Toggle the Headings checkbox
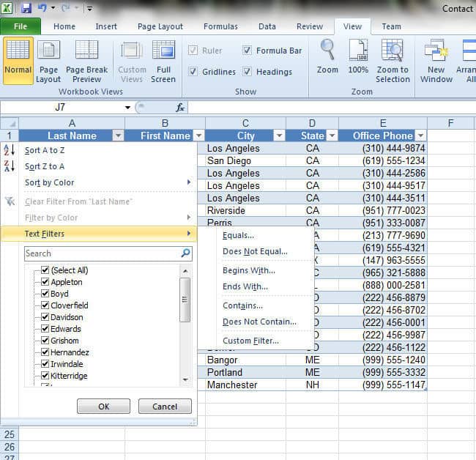The height and width of the screenshot is (460, 476). click(x=247, y=72)
